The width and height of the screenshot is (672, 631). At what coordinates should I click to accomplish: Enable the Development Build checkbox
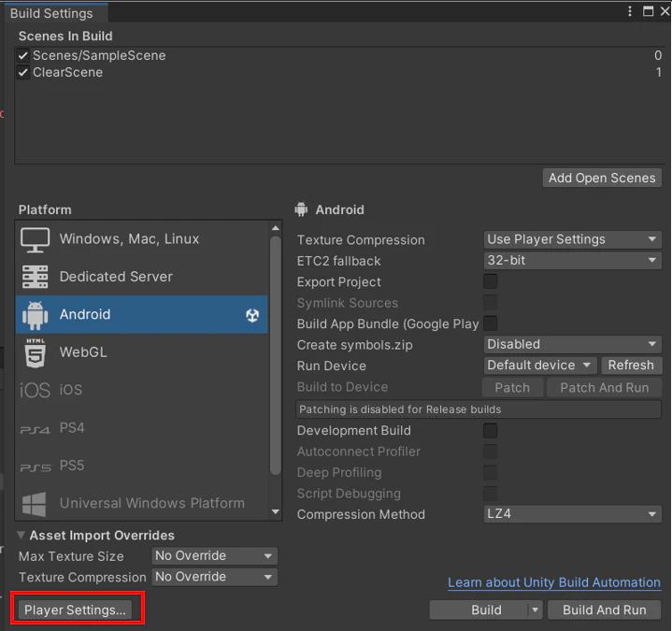(x=491, y=430)
